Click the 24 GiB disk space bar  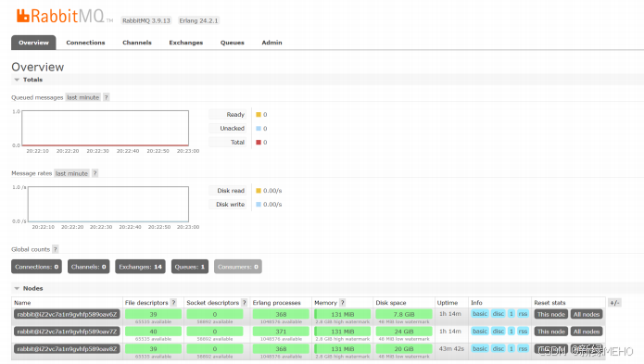tap(404, 332)
